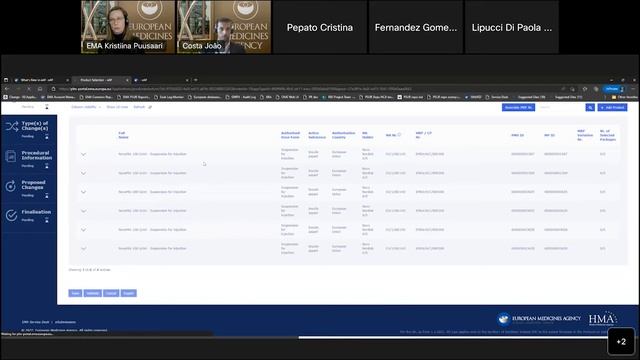Expand the sixth product row chevron
Image resolution: width=640 pixels, height=360 pixels.
pyautogui.click(x=83, y=248)
